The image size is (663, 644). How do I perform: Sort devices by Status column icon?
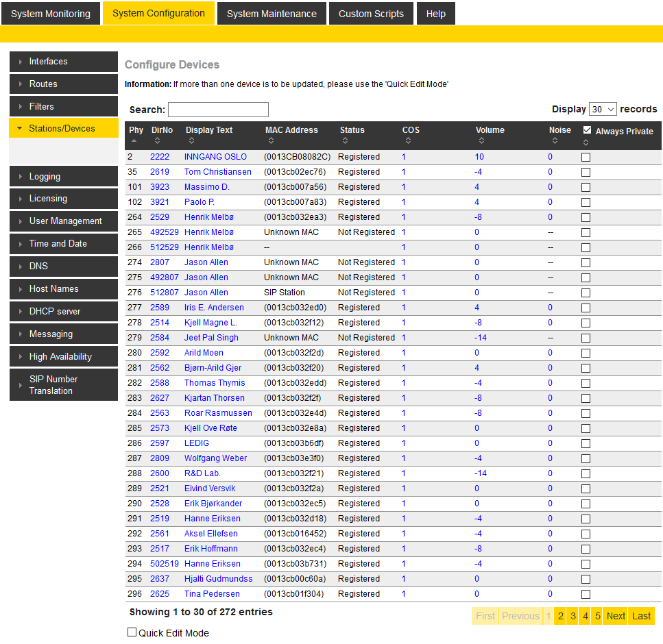pyautogui.click(x=344, y=141)
